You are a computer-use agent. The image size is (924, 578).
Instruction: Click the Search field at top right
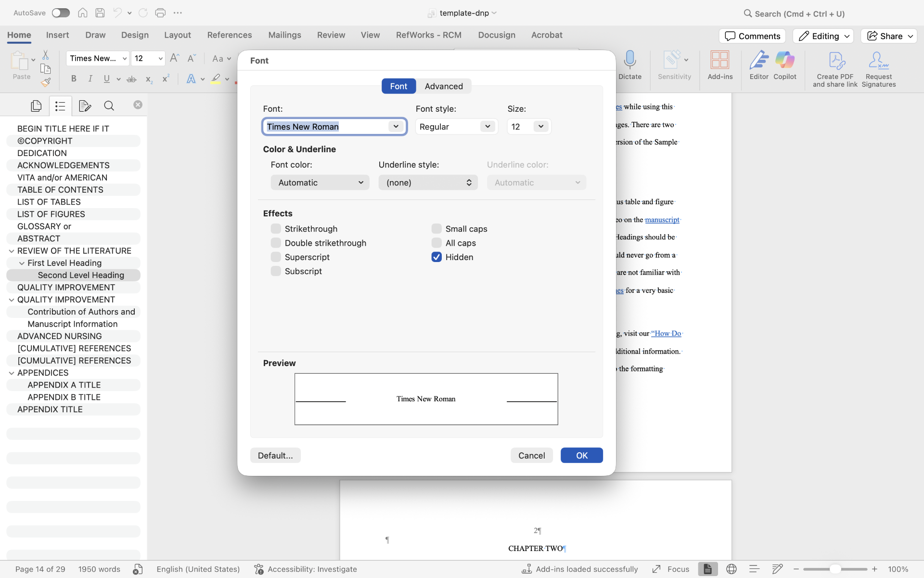click(794, 13)
